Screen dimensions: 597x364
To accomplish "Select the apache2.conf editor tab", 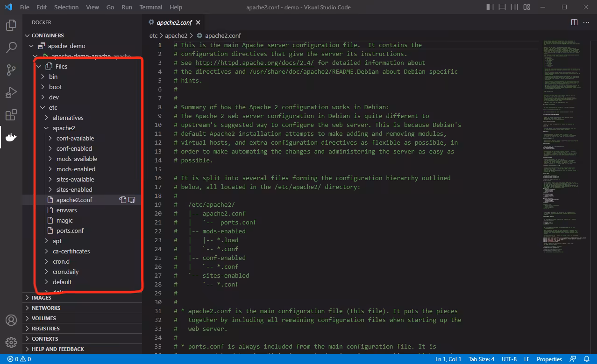I will click(x=174, y=22).
